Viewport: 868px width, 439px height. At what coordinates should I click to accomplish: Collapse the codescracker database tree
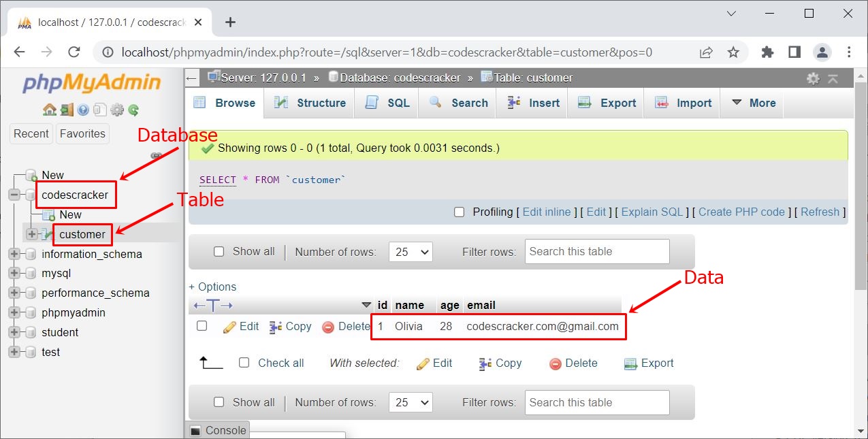(x=15, y=195)
